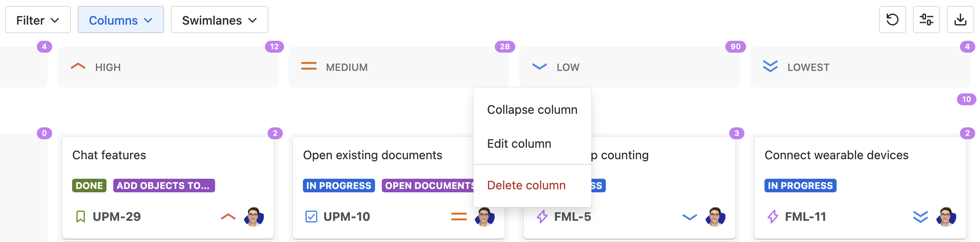980x242 pixels.
Task: Click the High priority arrow on UPM-29 card
Action: tap(228, 217)
